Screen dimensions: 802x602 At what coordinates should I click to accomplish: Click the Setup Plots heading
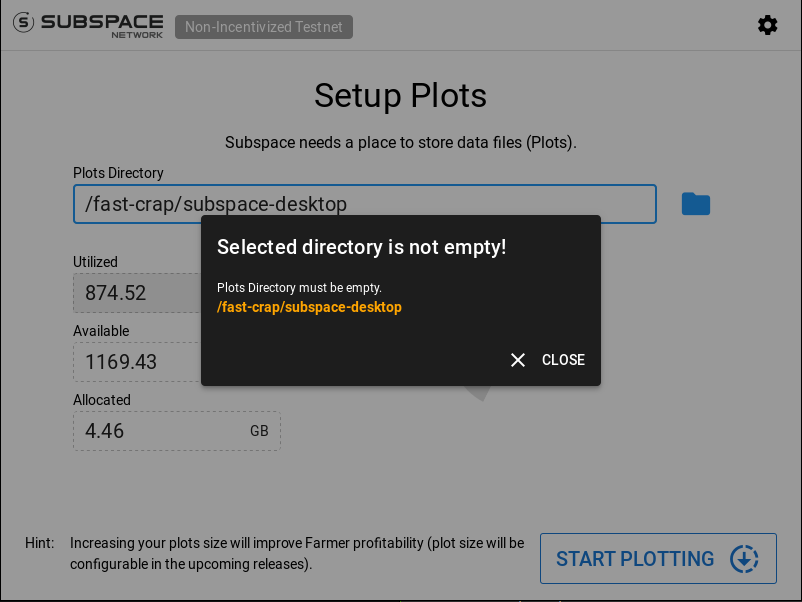pyautogui.click(x=400, y=96)
